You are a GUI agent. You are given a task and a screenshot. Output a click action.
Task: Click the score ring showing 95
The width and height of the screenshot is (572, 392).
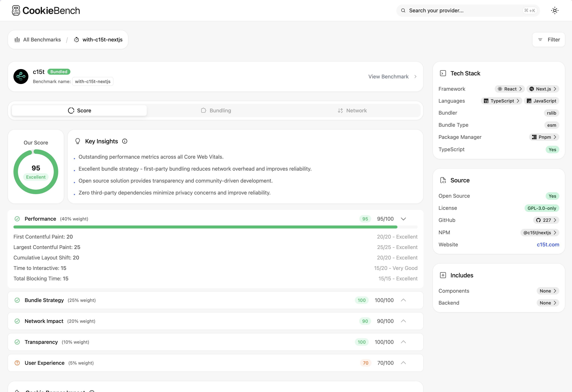[36, 172]
